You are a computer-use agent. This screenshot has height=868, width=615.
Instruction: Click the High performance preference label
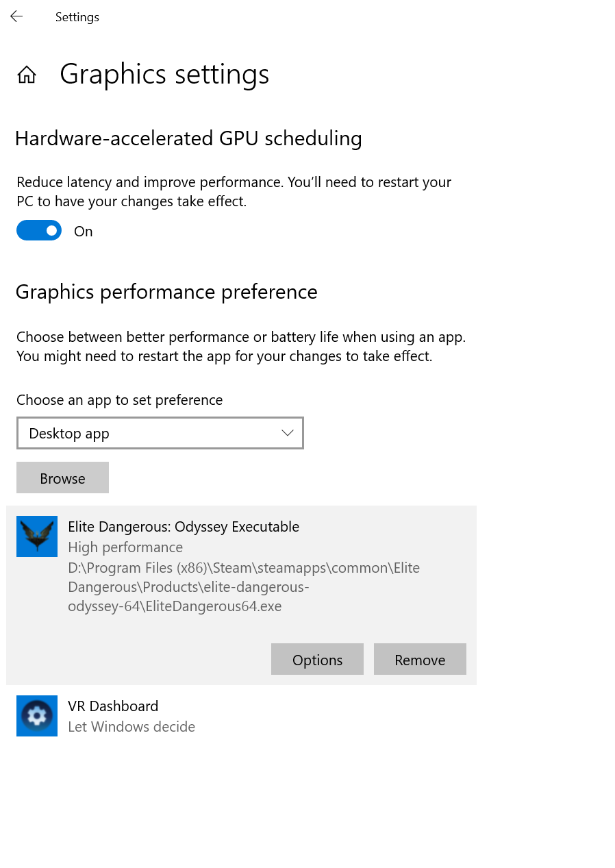coord(125,547)
